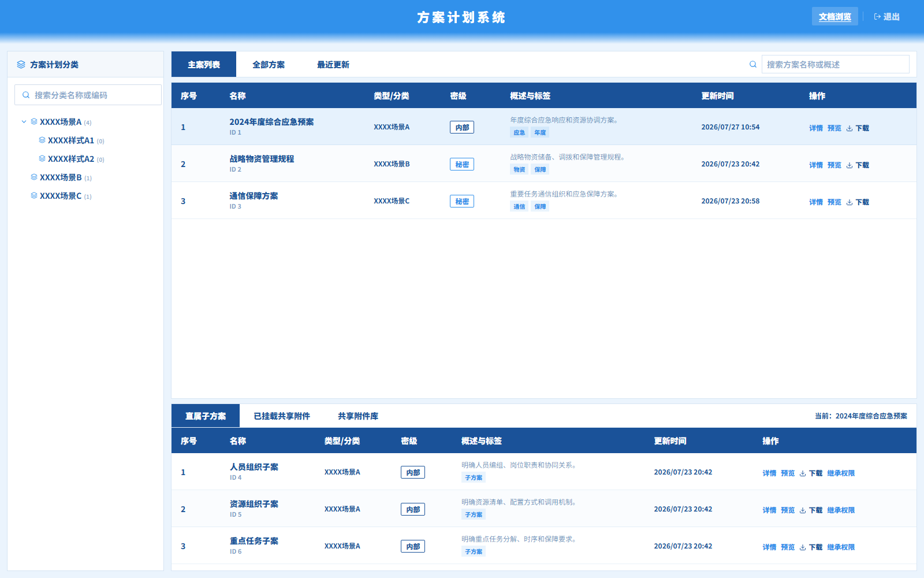Image resolution: width=924 pixels, height=578 pixels.
Task: Click 继承权限 for 人员组织子案
Action: [x=841, y=473]
